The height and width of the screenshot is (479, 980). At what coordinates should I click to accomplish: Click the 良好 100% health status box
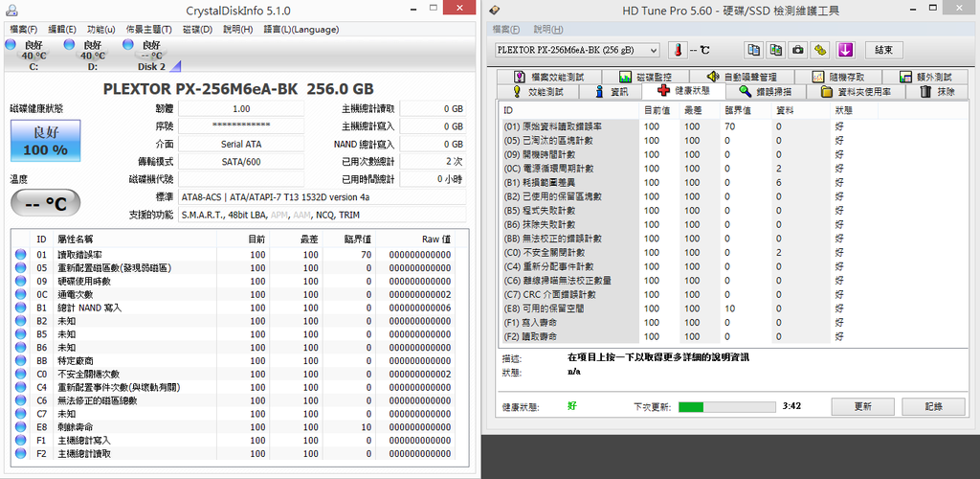point(45,143)
